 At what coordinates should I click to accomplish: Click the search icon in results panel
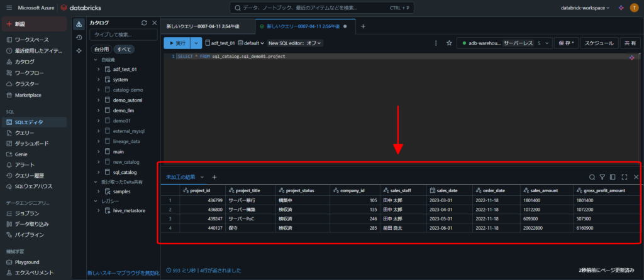[592, 178]
